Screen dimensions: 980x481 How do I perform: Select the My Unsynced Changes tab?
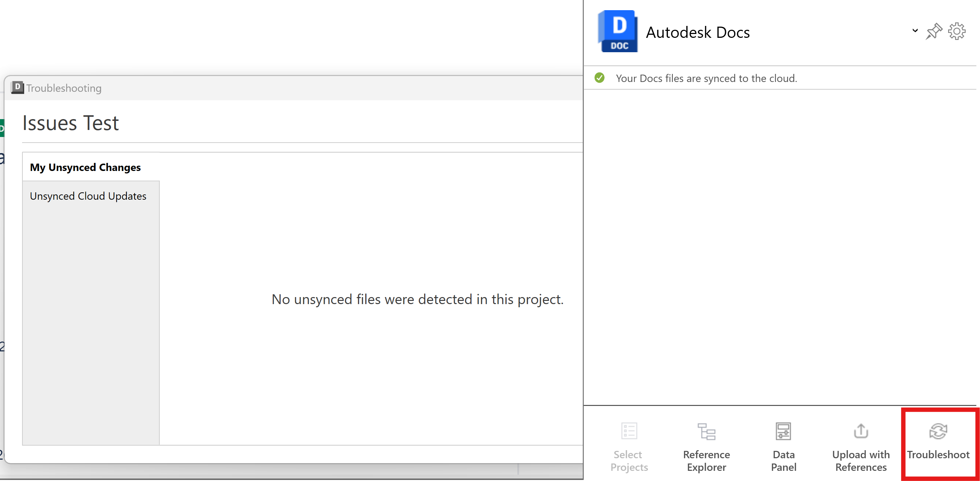coord(91,167)
